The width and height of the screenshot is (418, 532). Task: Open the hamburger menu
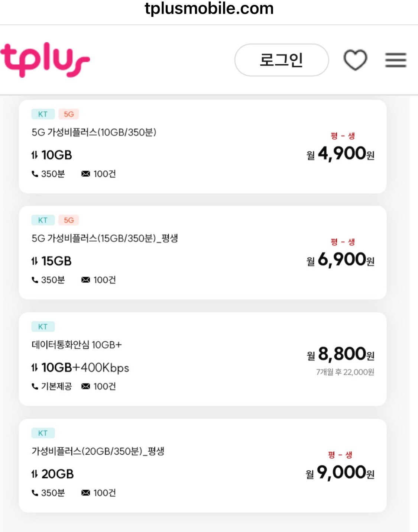click(396, 60)
